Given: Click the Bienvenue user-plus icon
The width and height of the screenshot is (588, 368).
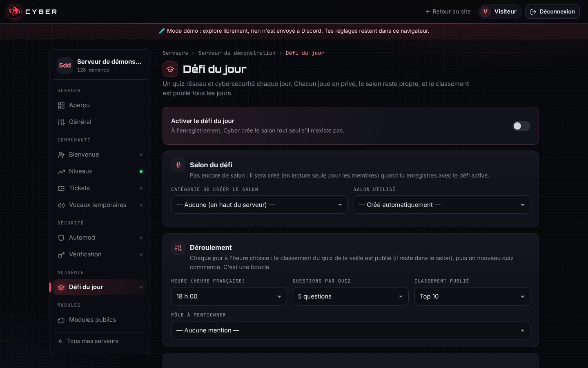Looking at the screenshot, I should (x=61, y=155).
